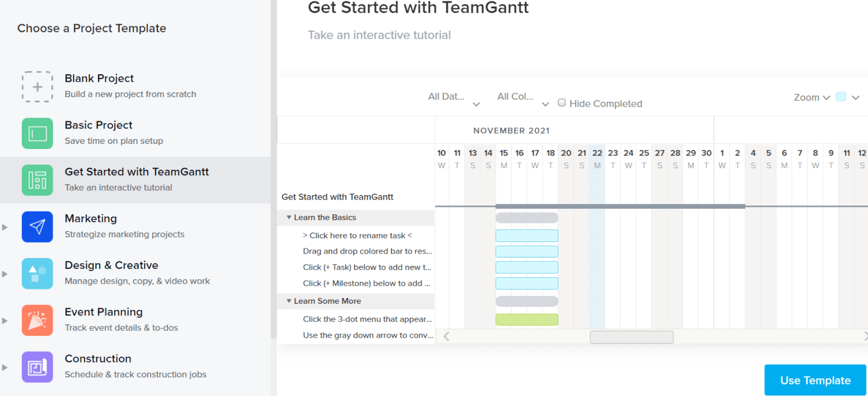Click the Design & Creative shapes icon
868x396 pixels.
(x=37, y=273)
